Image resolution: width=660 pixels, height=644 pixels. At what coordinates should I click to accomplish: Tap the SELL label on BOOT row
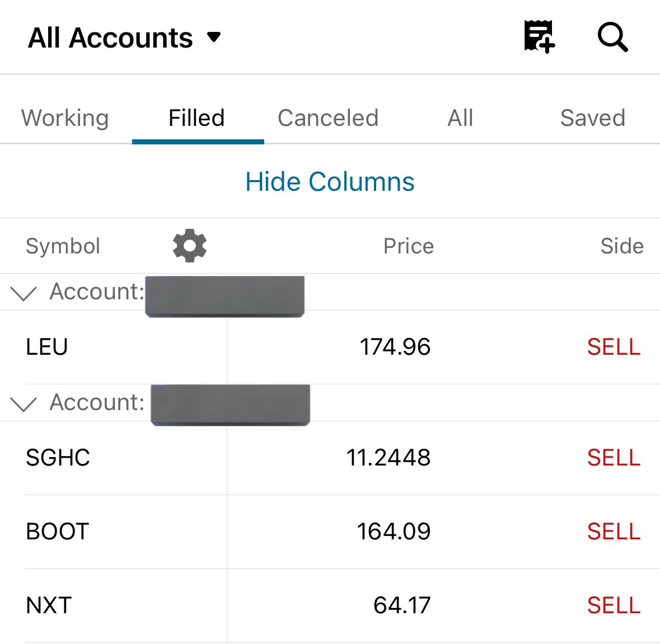(614, 532)
